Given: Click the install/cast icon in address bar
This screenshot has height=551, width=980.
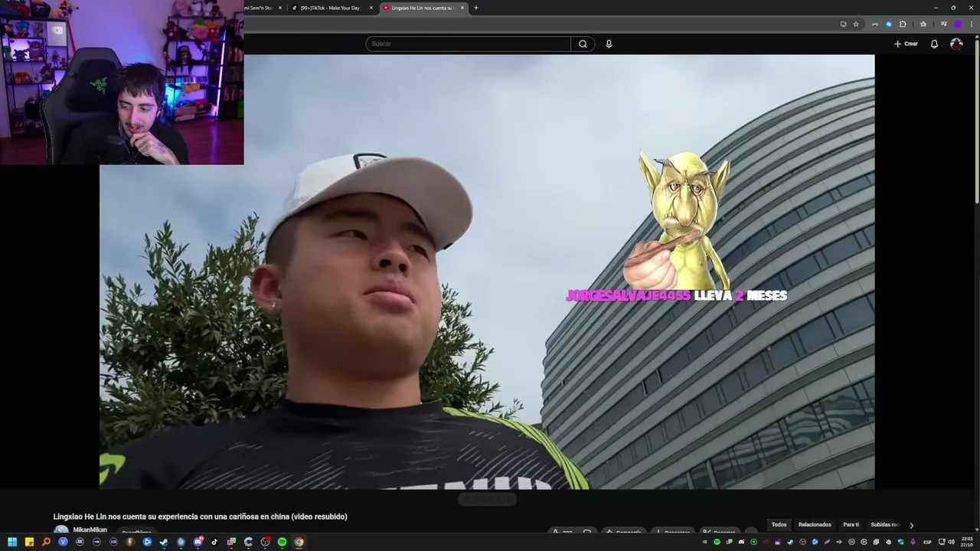Looking at the screenshot, I should 844,24.
